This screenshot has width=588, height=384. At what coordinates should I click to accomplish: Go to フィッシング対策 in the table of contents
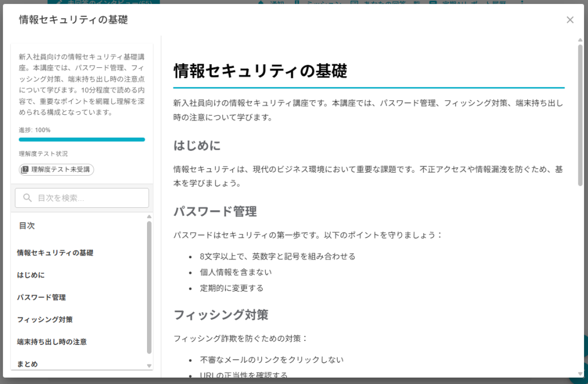click(x=45, y=319)
